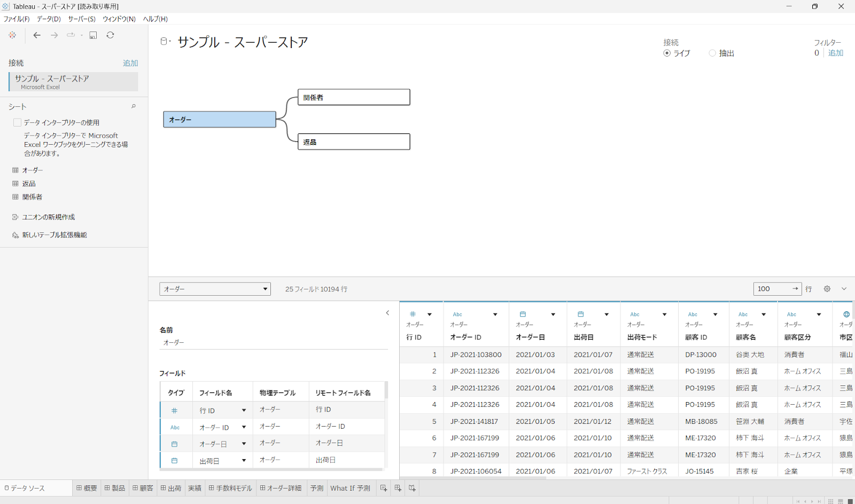The width and height of the screenshot is (855, 504).
Task: Open the オーダー table selector dropdown
Action: click(215, 289)
